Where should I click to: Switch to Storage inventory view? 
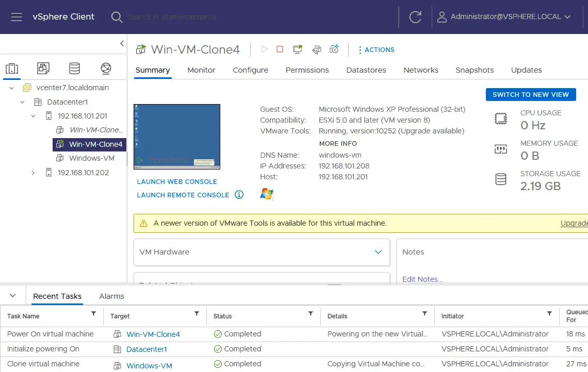[x=75, y=68]
